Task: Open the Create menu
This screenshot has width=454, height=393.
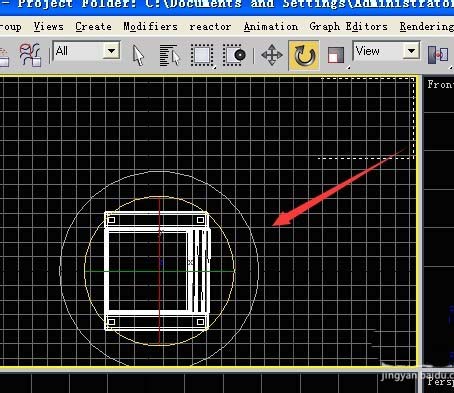Action: pos(93,26)
